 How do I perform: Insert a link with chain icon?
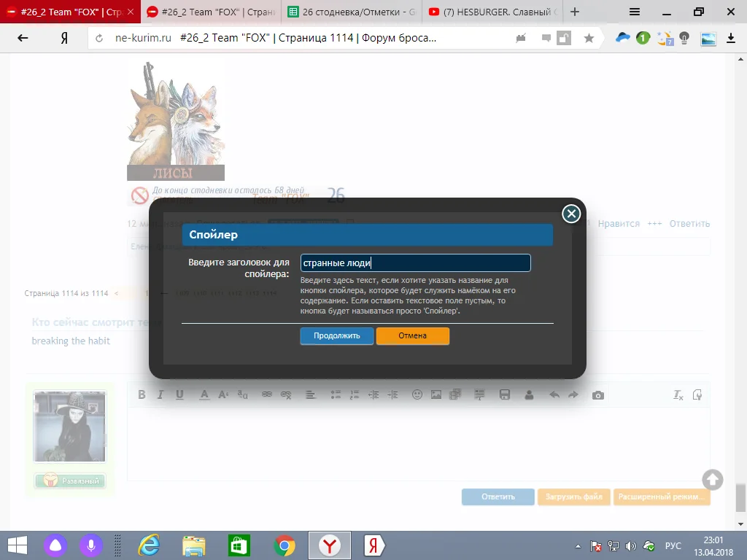(267, 394)
